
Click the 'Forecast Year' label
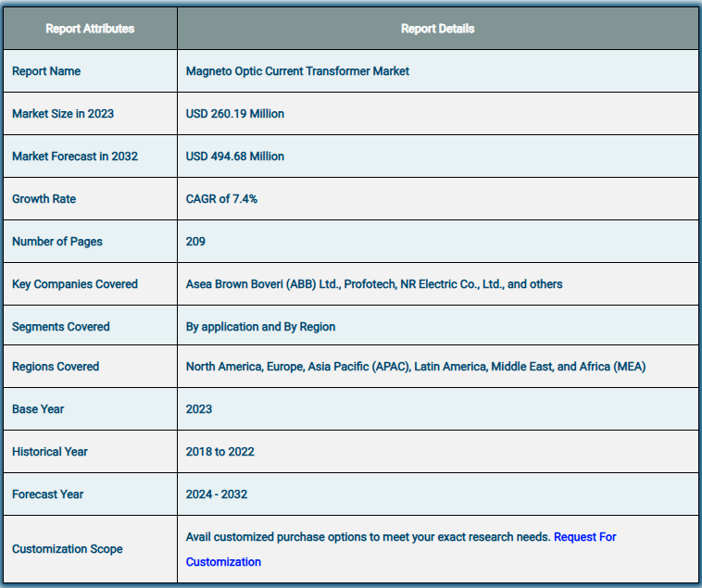tap(47, 494)
